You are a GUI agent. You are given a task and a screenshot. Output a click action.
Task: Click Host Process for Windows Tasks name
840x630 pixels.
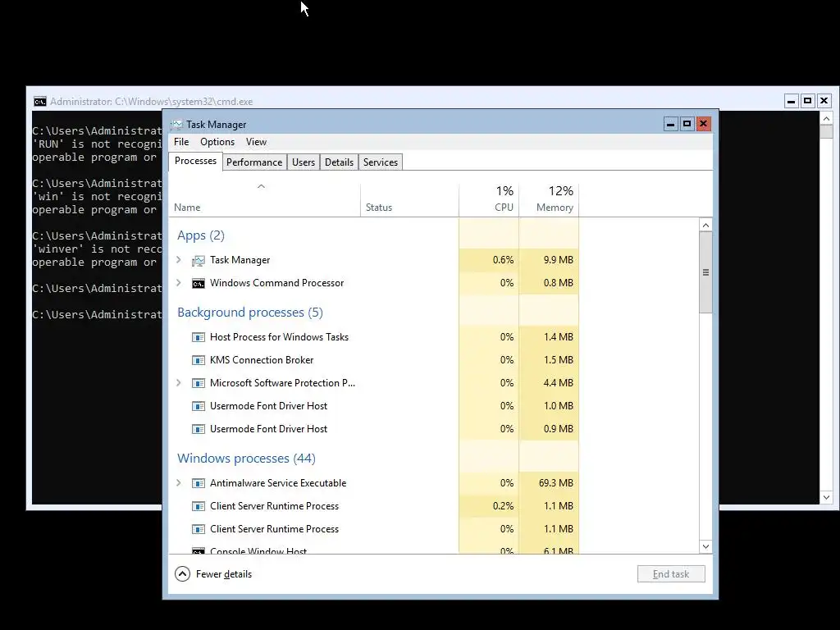pos(279,337)
